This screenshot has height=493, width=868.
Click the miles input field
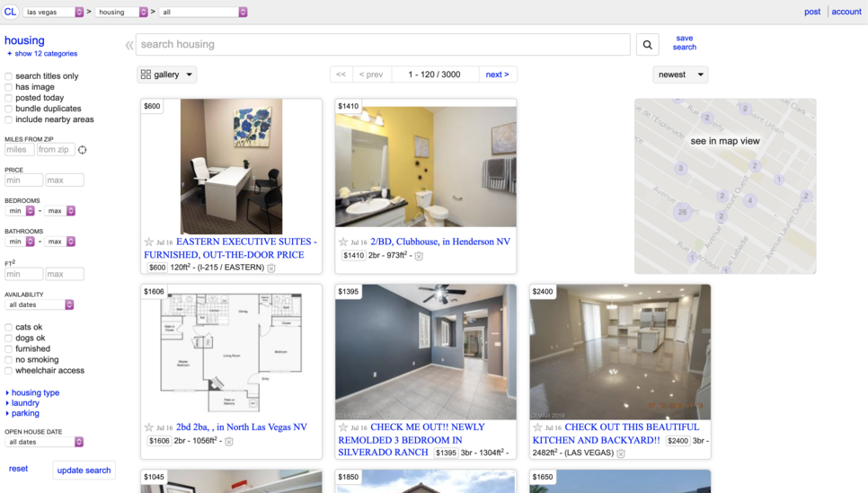pyautogui.click(x=20, y=149)
